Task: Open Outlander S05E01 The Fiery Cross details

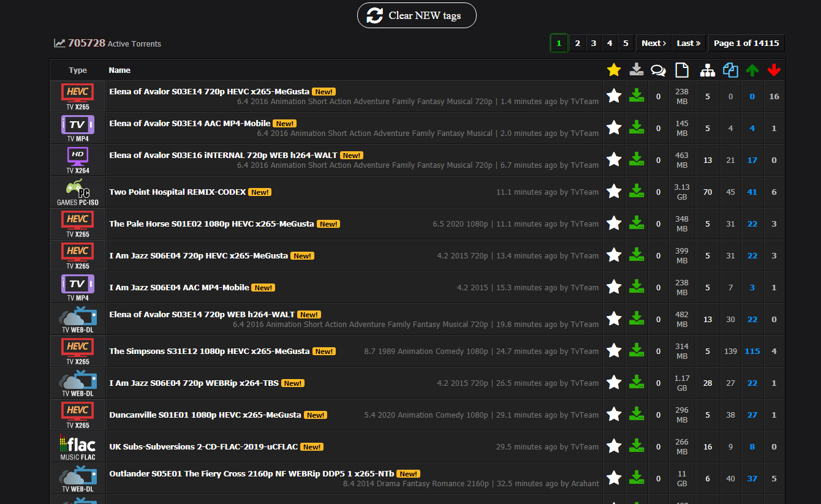Action: 252,473
